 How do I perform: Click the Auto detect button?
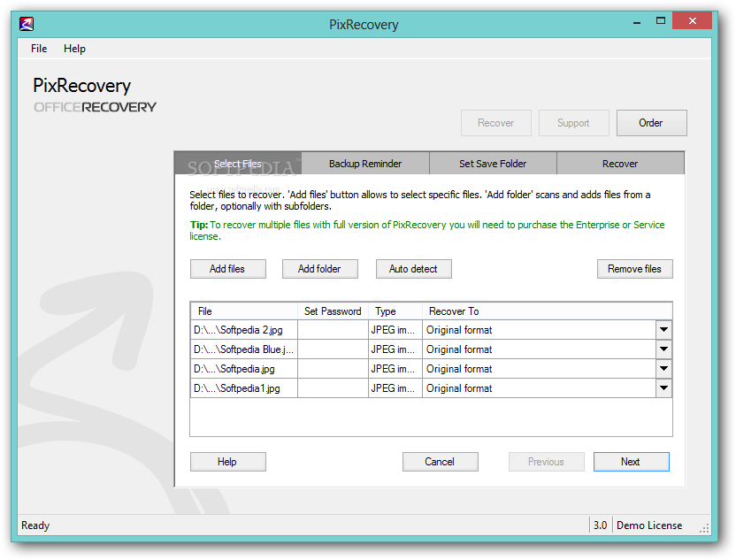(413, 269)
